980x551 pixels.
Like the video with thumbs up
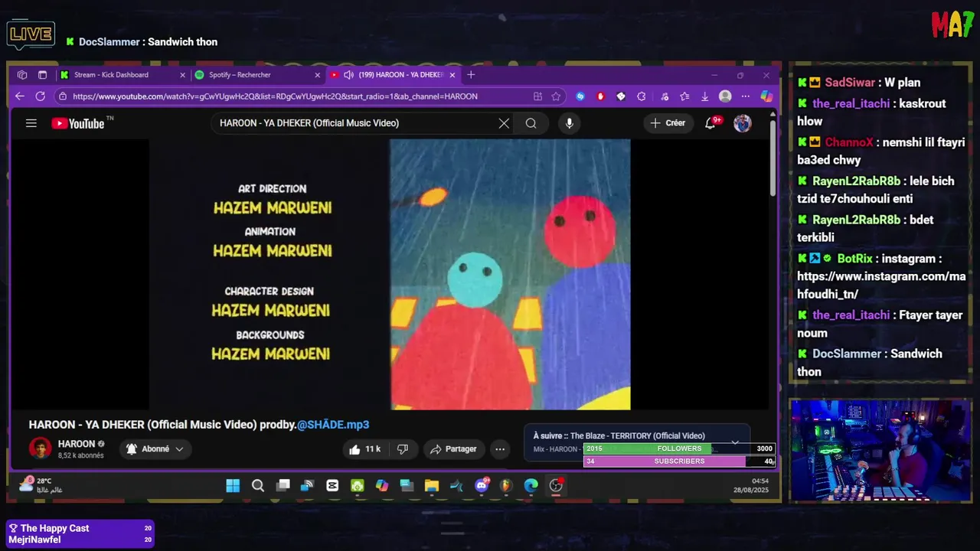[364, 449]
